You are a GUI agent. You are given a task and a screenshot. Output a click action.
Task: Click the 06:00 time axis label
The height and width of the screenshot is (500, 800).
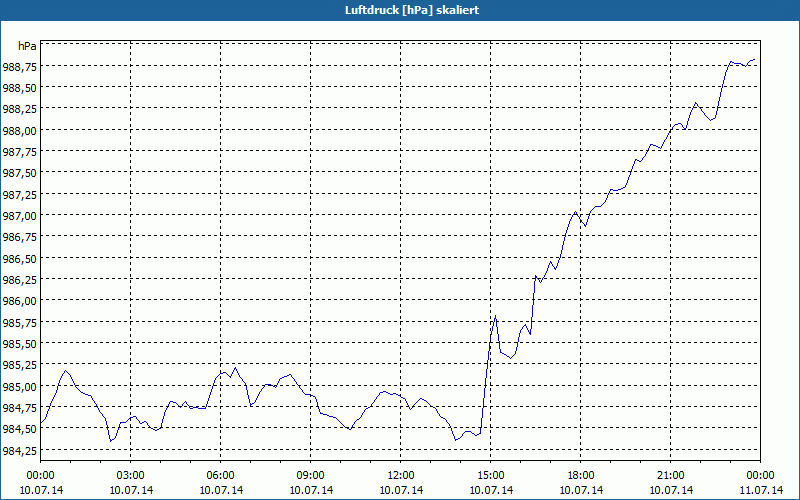[220, 476]
